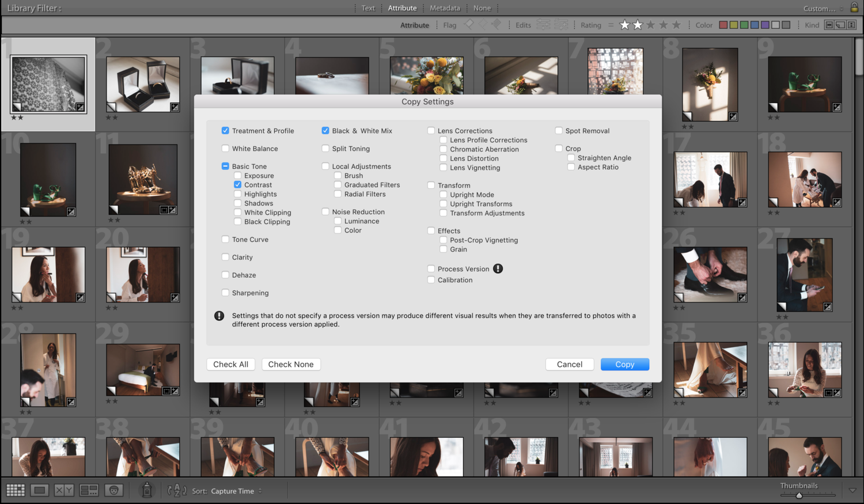Filter by flagged status (first flag icon)
864x504 pixels.
(x=469, y=24)
